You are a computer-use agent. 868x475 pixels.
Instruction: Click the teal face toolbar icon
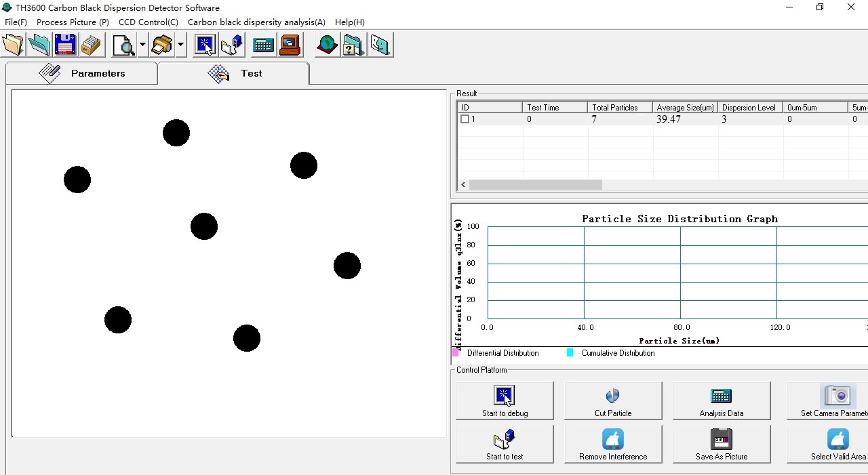point(380,45)
